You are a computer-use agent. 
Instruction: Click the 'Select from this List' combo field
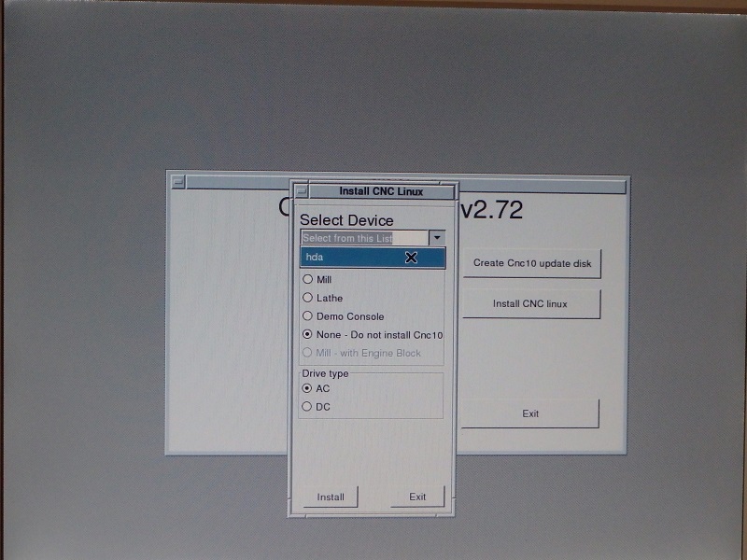pos(365,238)
